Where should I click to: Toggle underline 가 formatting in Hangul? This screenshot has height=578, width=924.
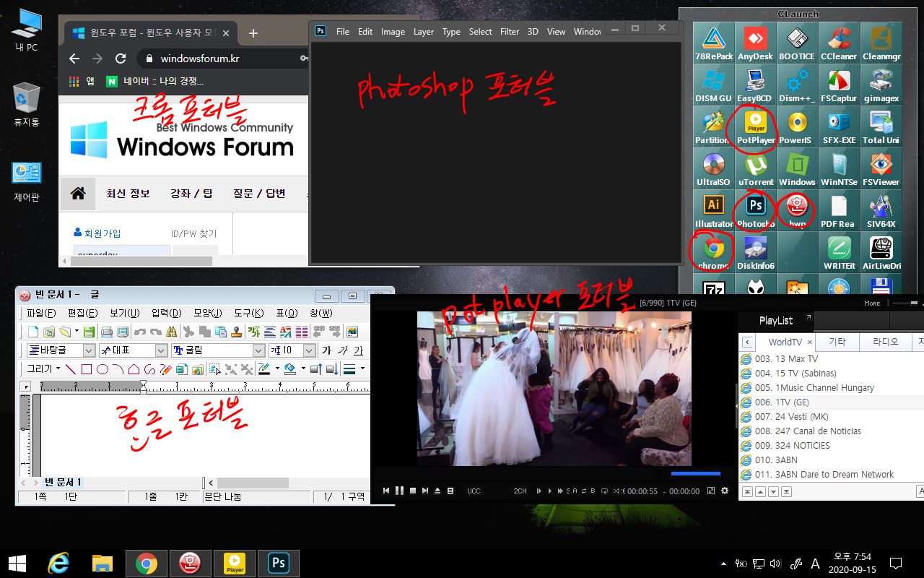[358, 350]
